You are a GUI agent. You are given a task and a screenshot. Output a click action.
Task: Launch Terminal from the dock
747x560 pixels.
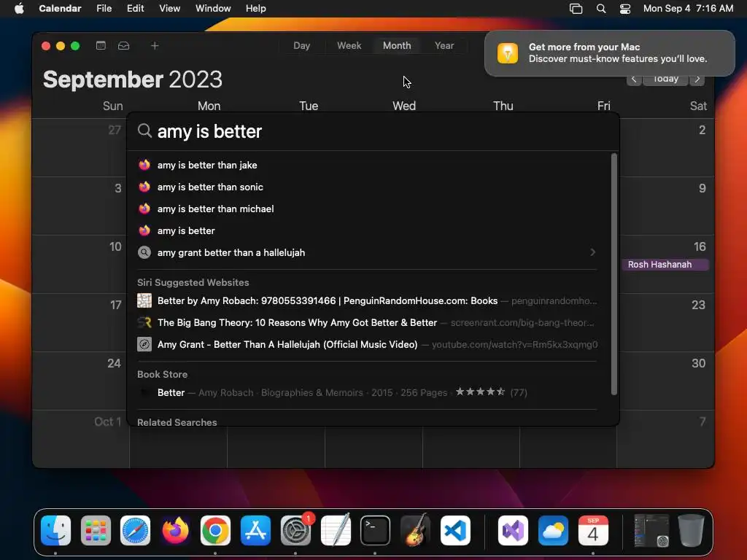tap(376, 530)
